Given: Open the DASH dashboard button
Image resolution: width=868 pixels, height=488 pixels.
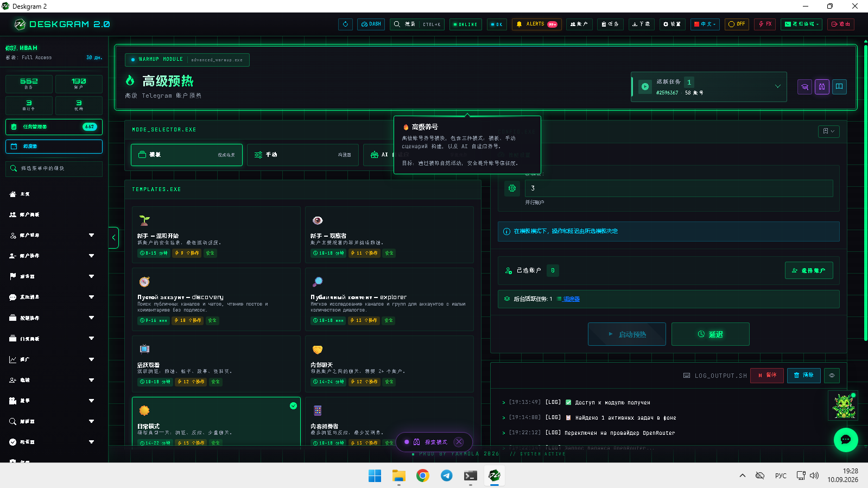Looking at the screenshot, I should click(371, 24).
